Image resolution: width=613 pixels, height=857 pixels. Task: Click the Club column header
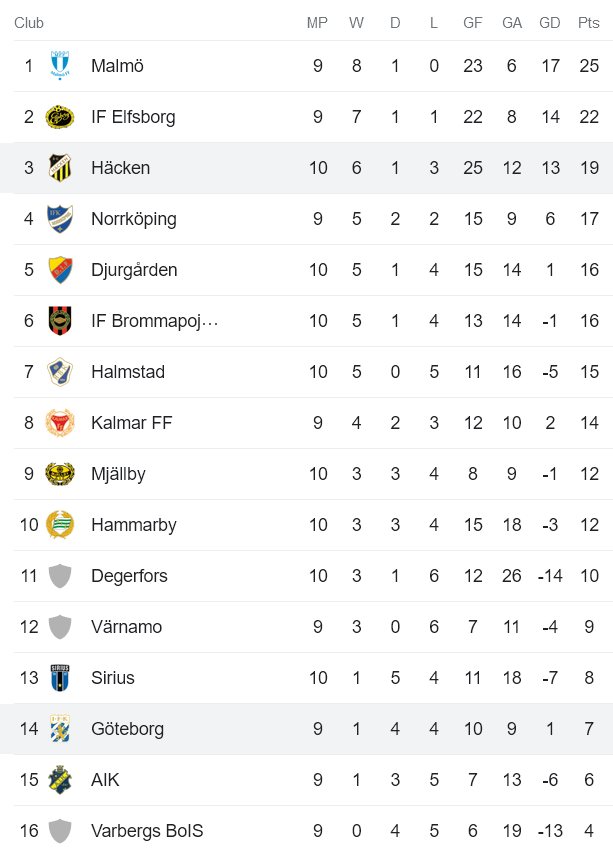[x=29, y=22]
